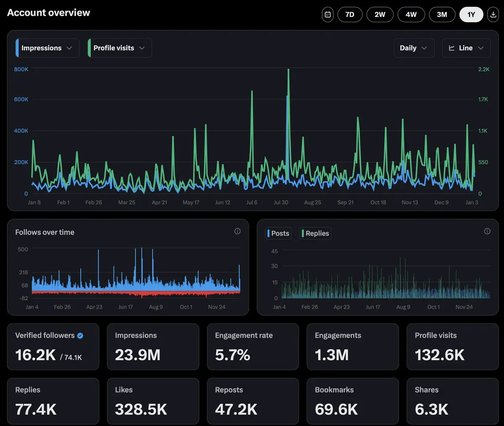Choose the 4W time range

[411, 15]
